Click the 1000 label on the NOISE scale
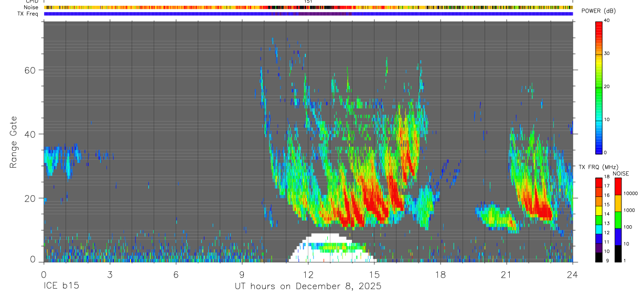 click(629, 210)
